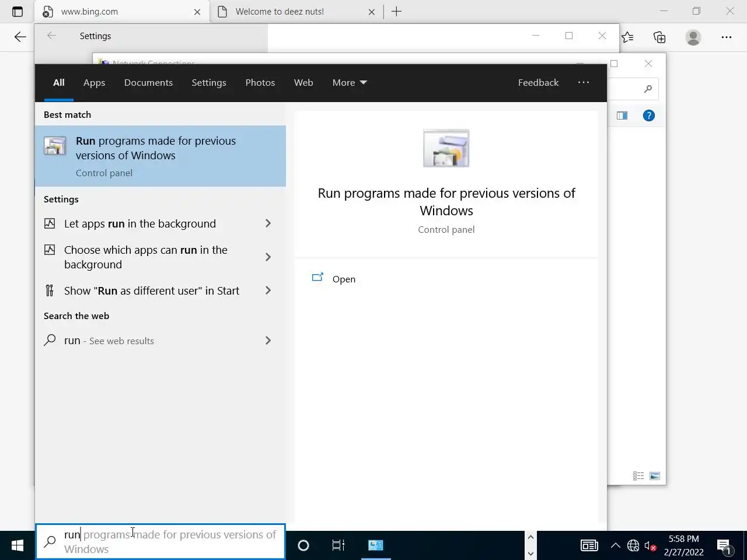Open Edge tab actions menu icon

pyautogui.click(x=18, y=12)
